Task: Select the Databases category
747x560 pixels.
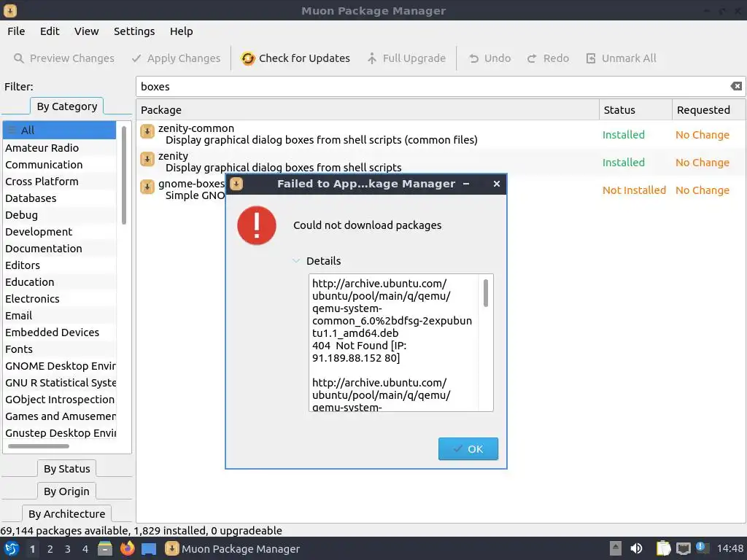Action: pos(60,198)
